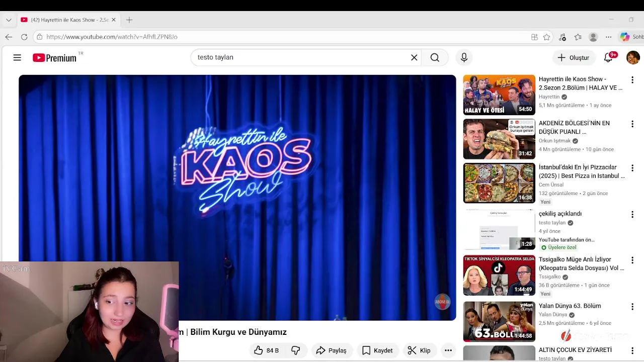The height and width of the screenshot is (362, 644).
Task: Click the site info lock icon
Action: [x=40, y=37]
